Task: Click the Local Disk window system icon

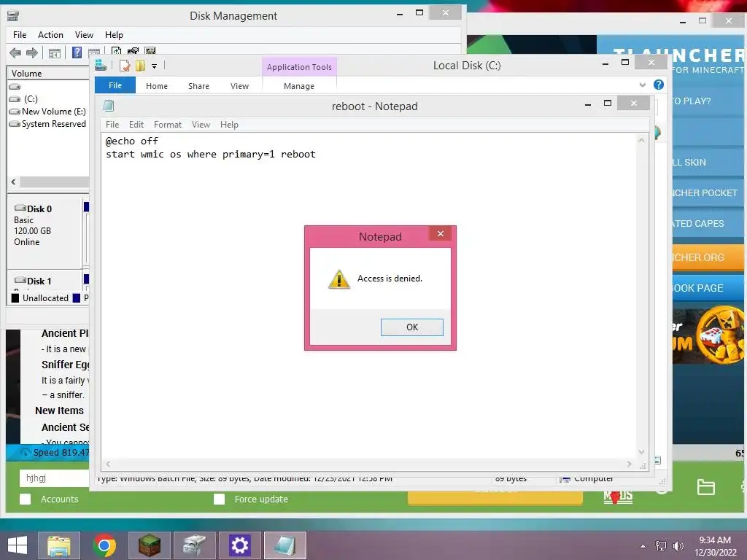Action: coord(101,65)
